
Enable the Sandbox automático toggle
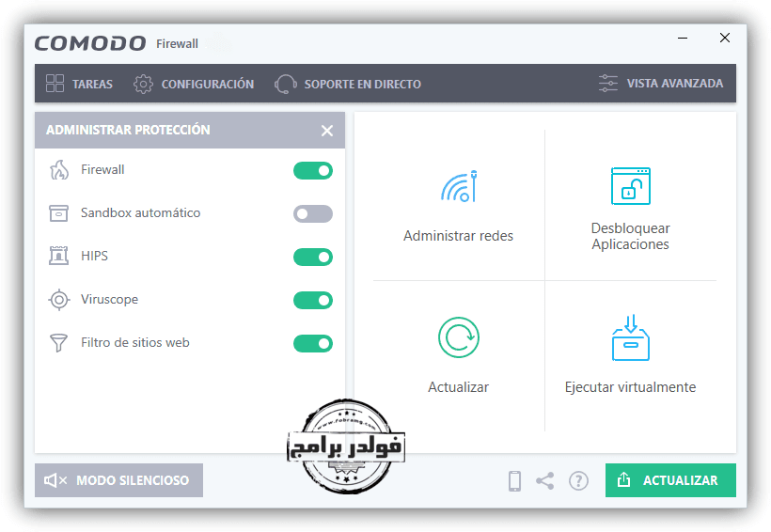point(313,214)
